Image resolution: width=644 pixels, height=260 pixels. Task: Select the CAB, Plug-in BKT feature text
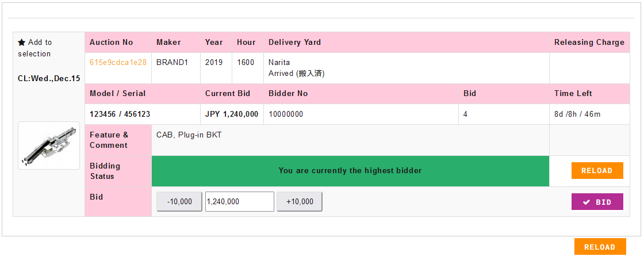(189, 135)
